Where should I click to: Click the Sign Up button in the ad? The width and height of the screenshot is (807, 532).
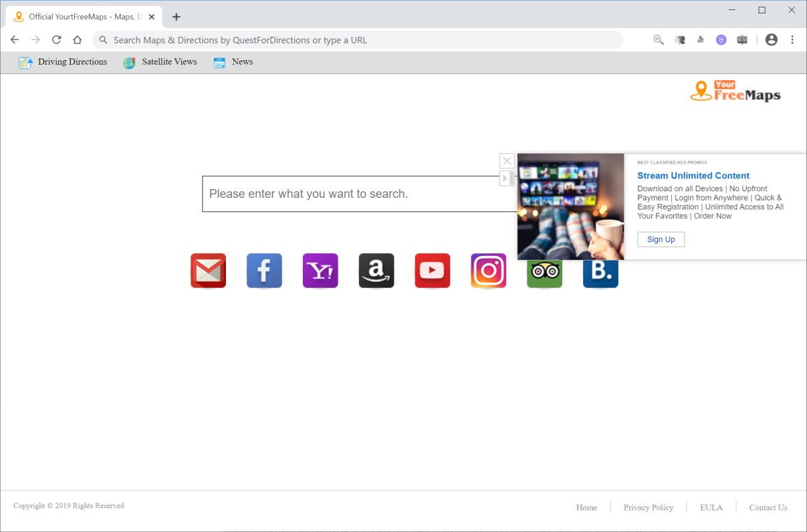click(x=661, y=239)
